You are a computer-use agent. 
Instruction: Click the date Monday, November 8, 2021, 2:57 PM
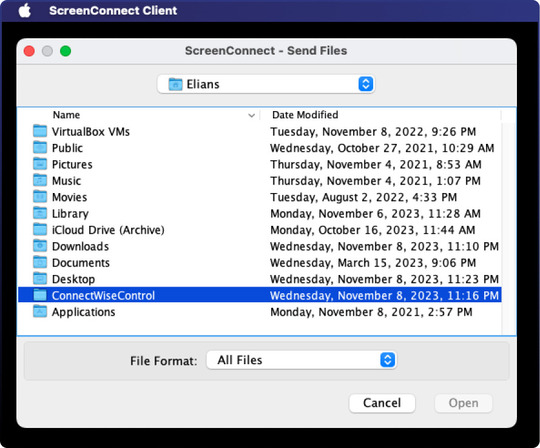[371, 312]
